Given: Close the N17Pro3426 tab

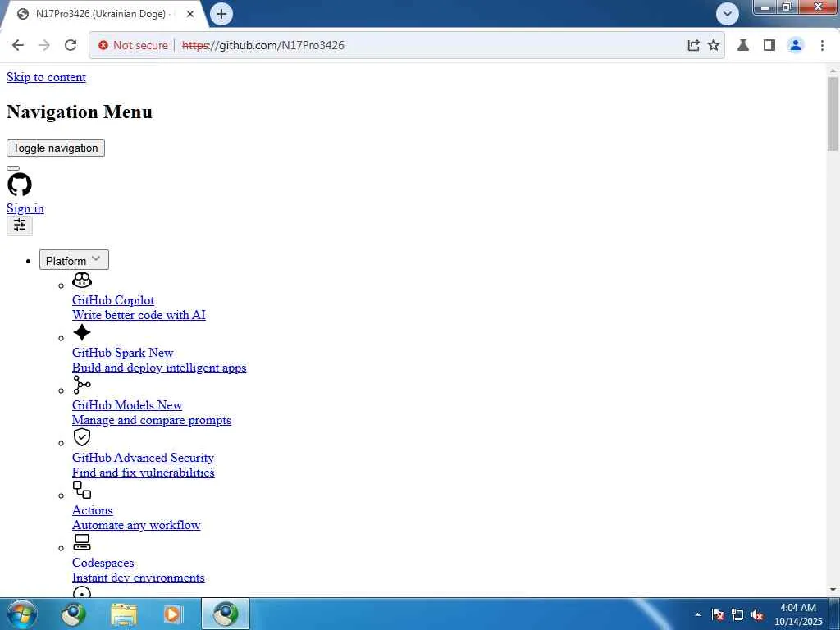Looking at the screenshot, I should point(190,15).
